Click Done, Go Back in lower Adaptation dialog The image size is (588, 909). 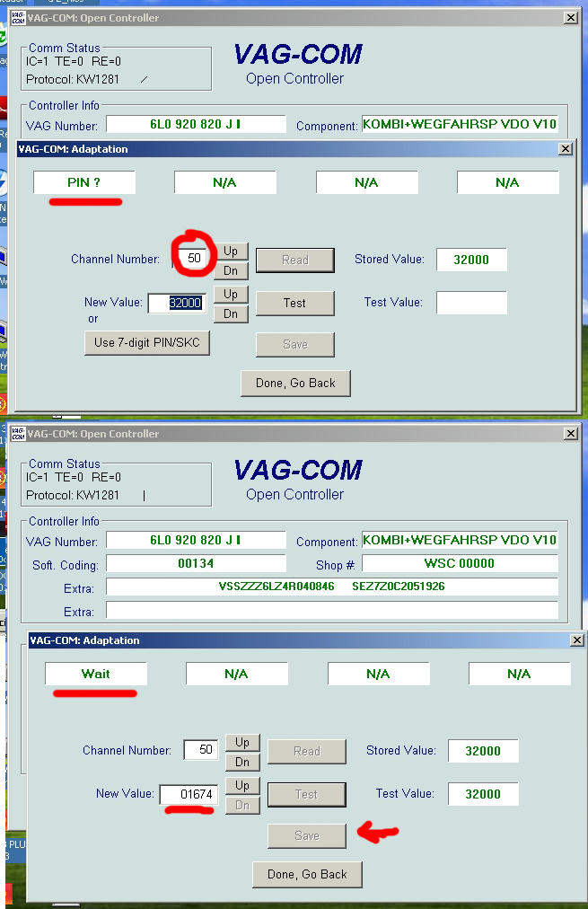click(307, 874)
